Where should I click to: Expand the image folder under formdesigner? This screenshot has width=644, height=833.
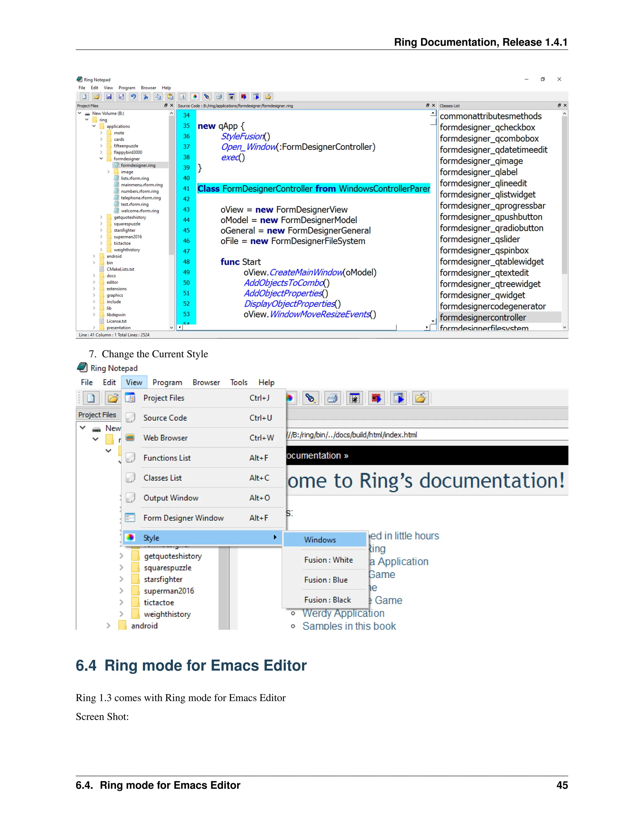click(x=108, y=172)
